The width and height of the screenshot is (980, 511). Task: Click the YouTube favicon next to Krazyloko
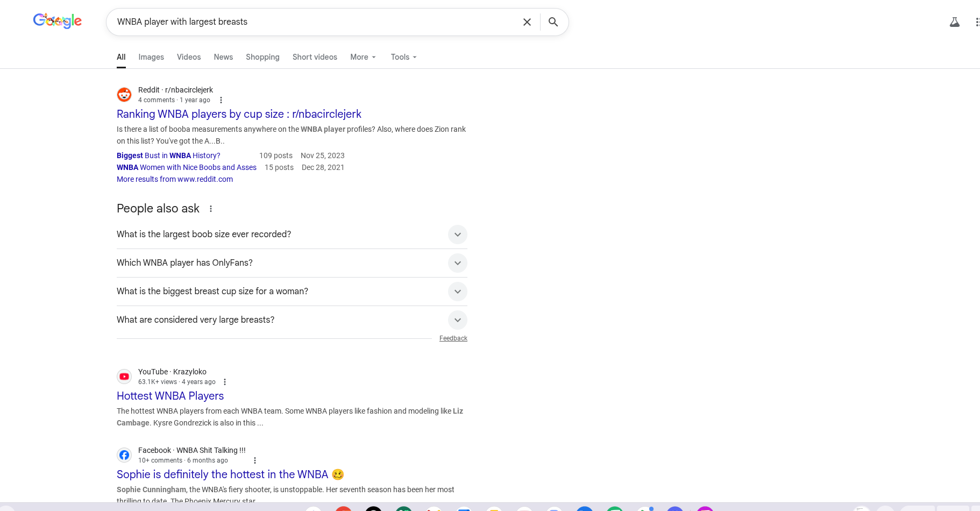[124, 377]
